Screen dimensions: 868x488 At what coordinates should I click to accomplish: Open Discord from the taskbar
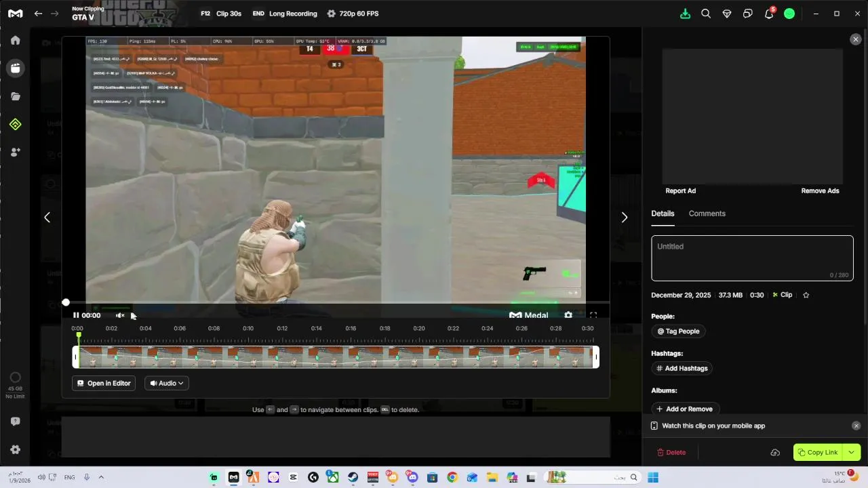pos(412,477)
